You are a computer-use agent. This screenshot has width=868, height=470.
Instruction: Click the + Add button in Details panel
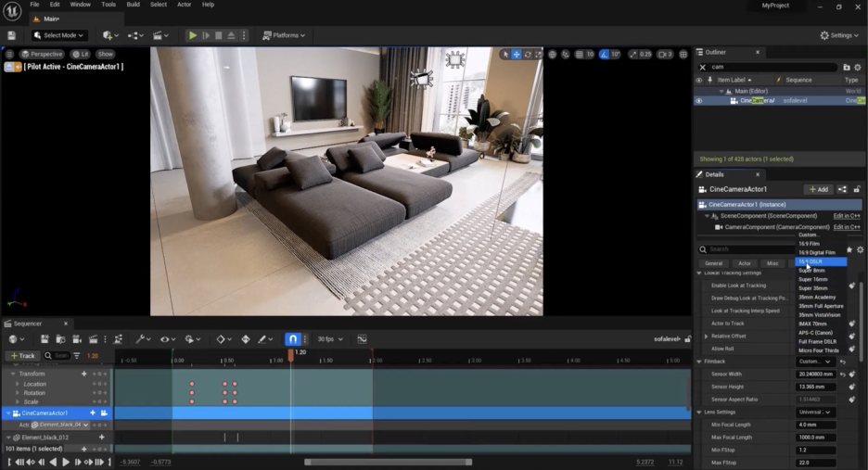tap(818, 189)
